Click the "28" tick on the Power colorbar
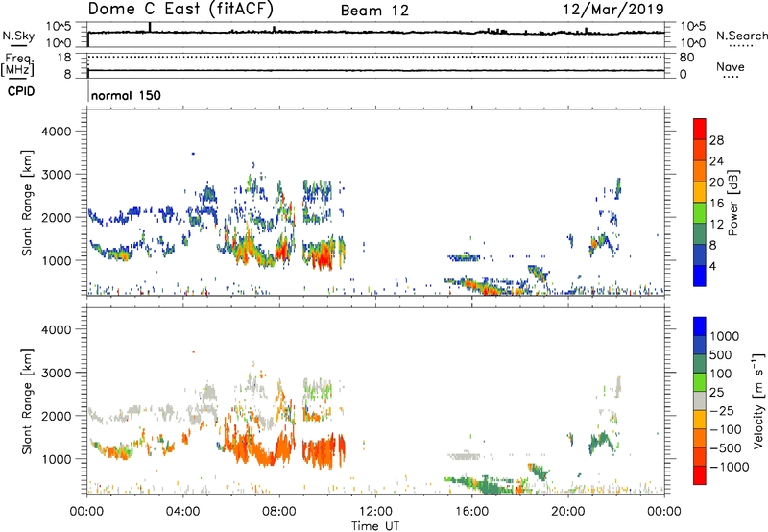 (716, 140)
